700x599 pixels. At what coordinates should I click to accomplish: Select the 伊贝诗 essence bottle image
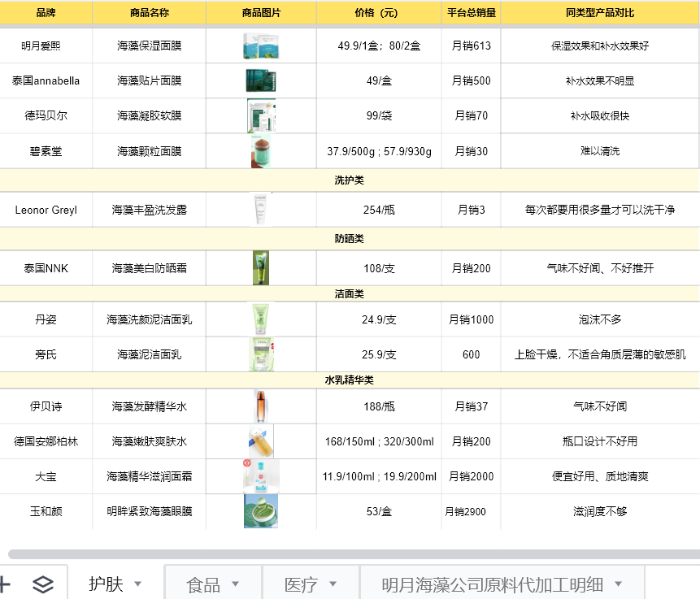pos(261,406)
